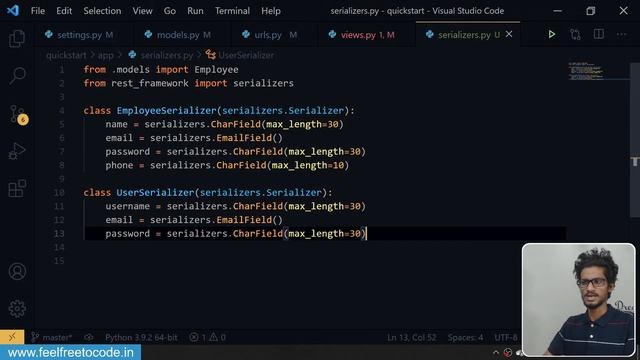Open changes compare icon in editor toolbar
The image size is (640, 360).
pos(575,34)
